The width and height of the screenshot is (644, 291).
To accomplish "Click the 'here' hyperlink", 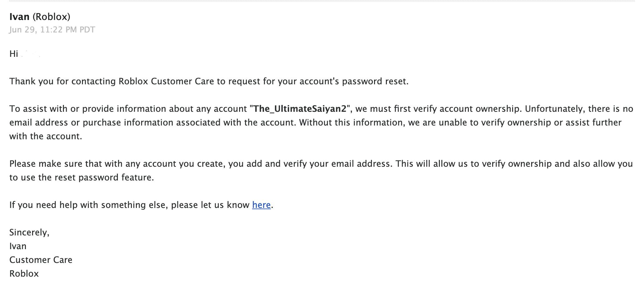I will [x=261, y=205].
